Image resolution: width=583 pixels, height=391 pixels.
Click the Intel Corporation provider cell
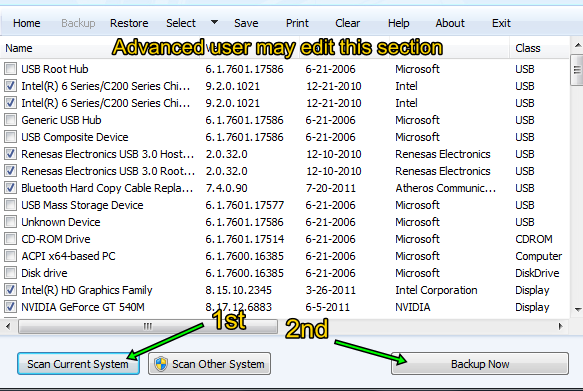coord(436,290)
